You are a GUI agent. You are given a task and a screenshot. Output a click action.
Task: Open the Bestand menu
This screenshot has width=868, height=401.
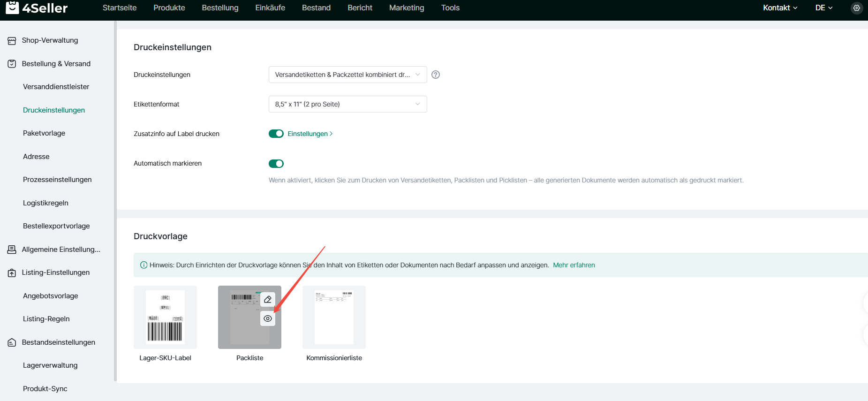pos(316,8)
